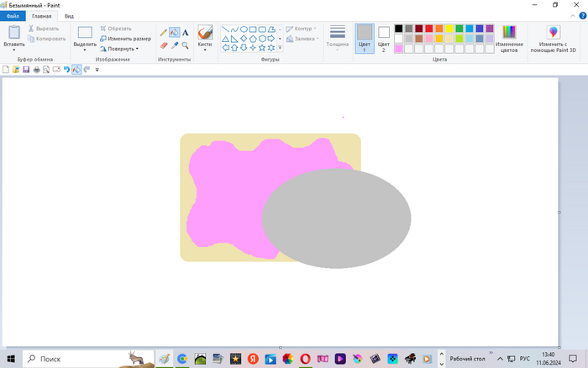Choose the Color picker eyedropper tool
Viewport: 588px width, 368px height.
(x=175, y=45)
